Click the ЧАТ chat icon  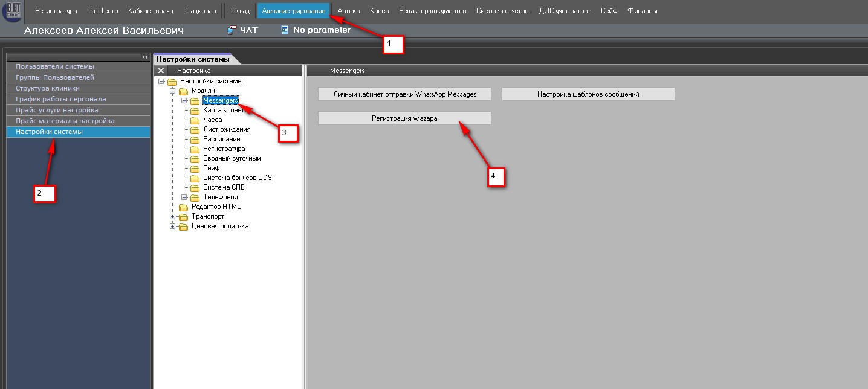point(232,30)
